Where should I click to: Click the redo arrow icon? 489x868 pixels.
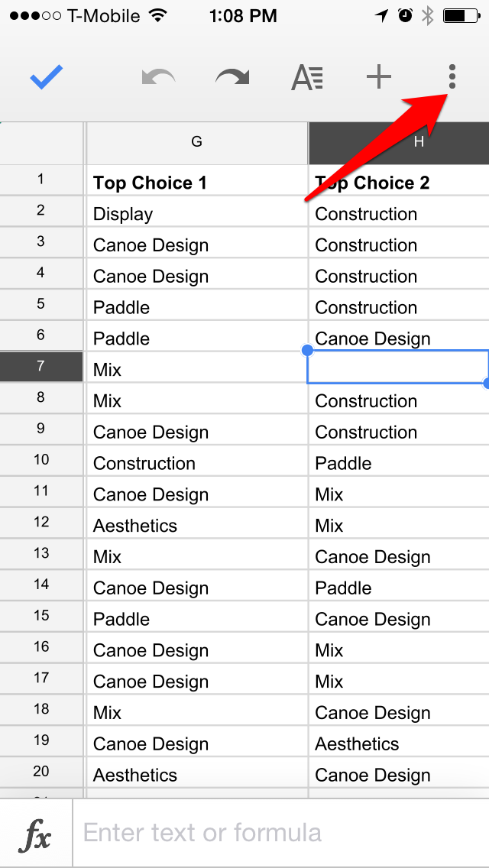coord(232,77)
